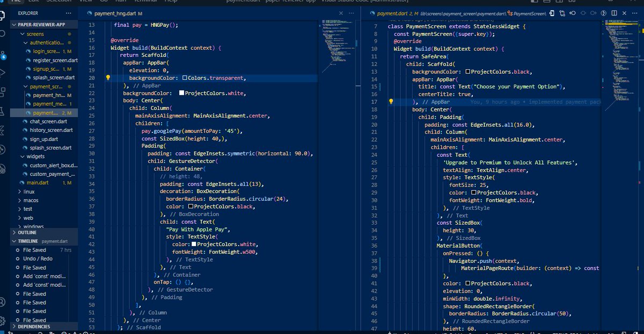The width and height of the screenshot is (644, 334).
Task: Open history_screen.dart in explorer
Action: click(x=45, y=130)
